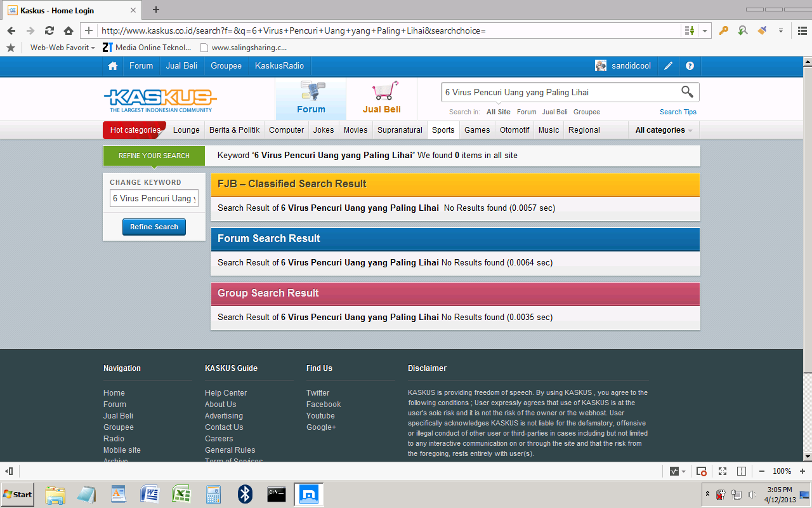Click the browser URL address field

(390, 30)
